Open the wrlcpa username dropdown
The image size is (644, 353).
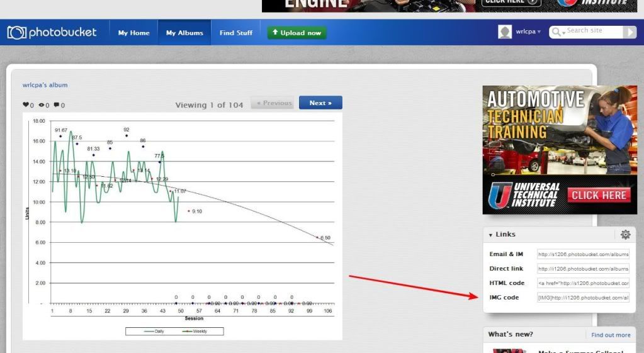(x=528, y=31)
